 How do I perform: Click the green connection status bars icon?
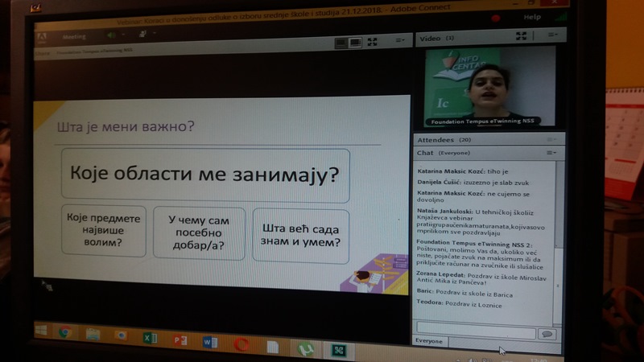(561, 17)
